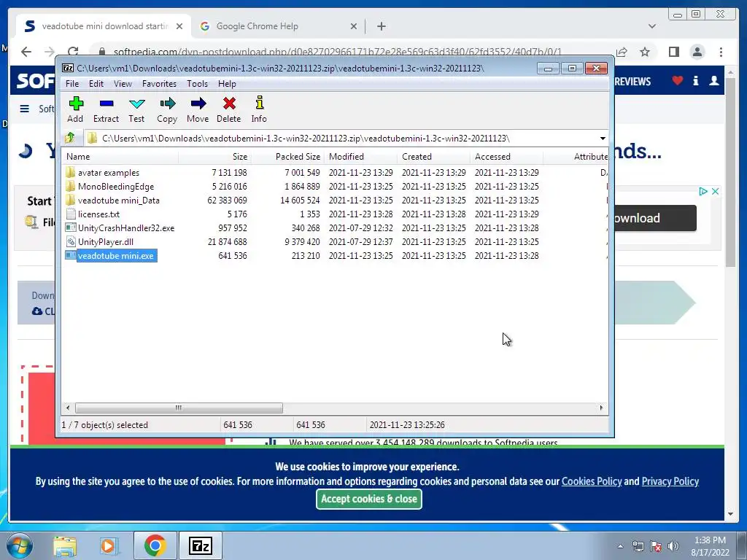Click the Copy toolbar icon

167,104
